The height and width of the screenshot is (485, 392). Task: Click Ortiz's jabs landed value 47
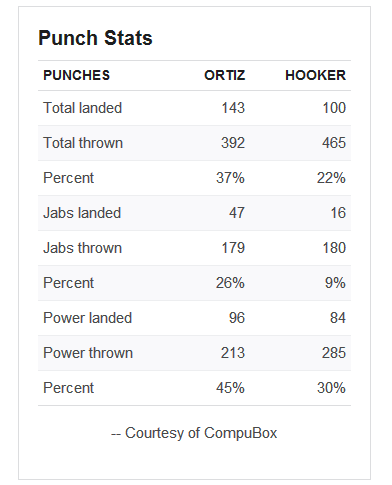pos(237,213)
